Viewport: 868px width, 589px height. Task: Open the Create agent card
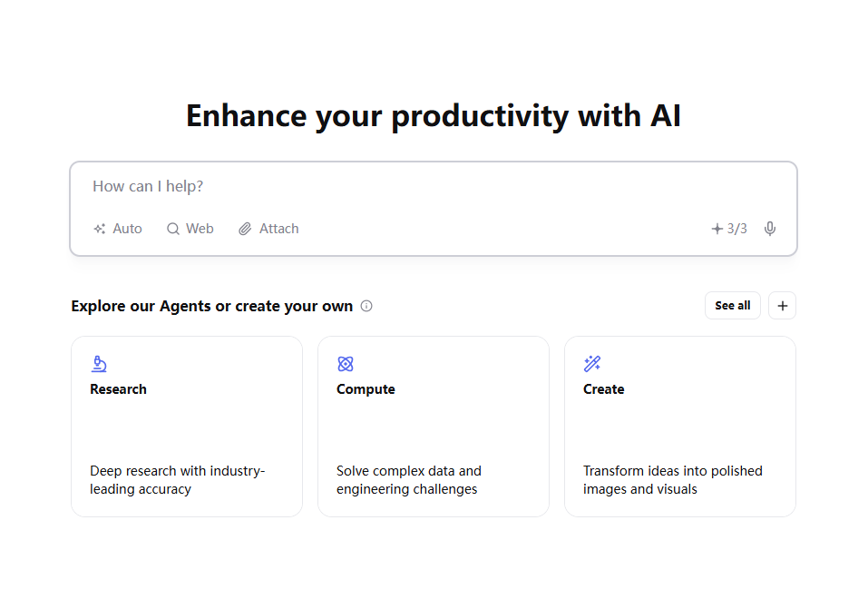pos(679,426)
